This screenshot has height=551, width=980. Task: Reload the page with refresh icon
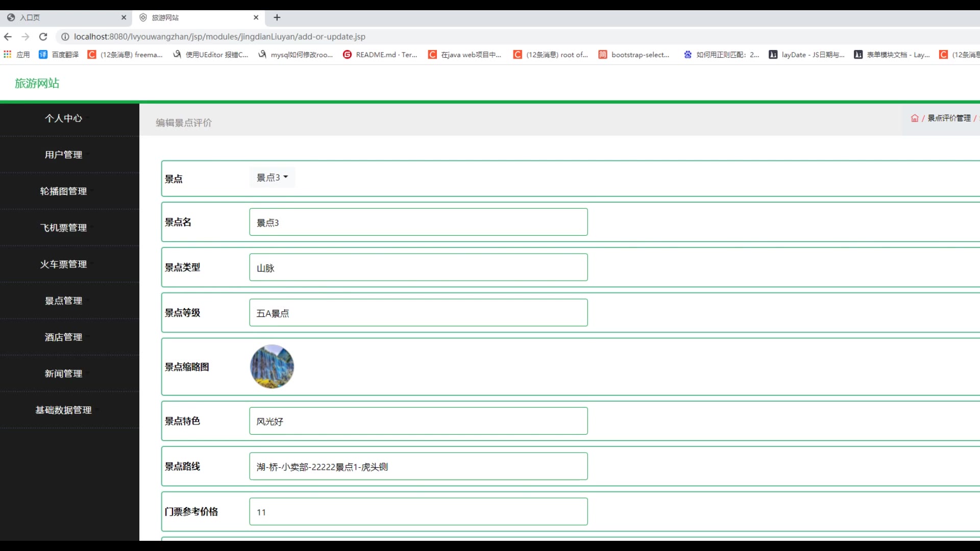43,37
